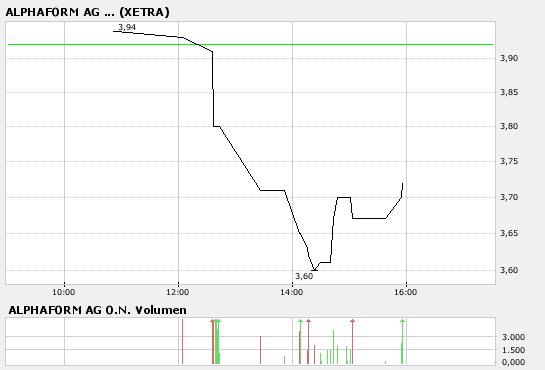Click the 16:00 time axis label
Screen dimensions: 545x370
point(406,292)
